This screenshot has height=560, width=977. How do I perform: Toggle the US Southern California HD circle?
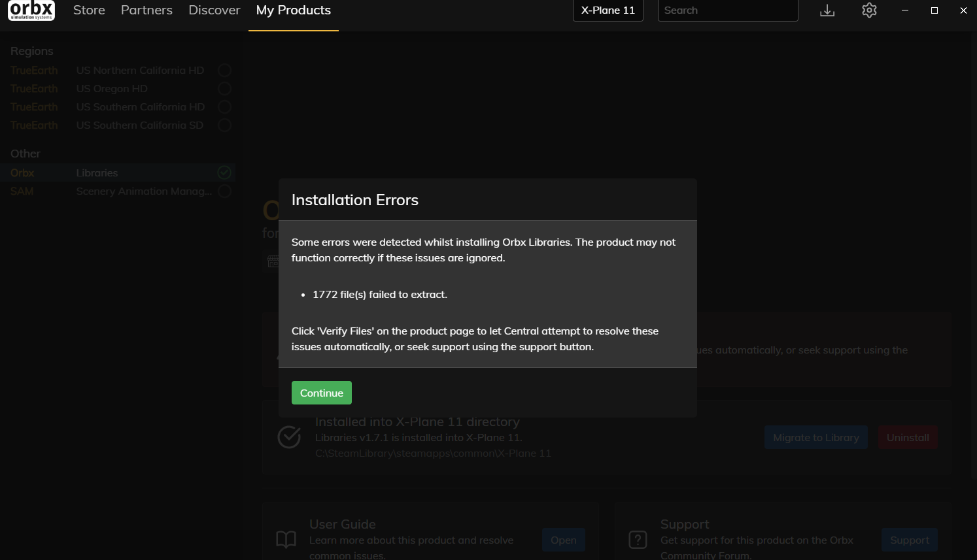click(224, 107)
